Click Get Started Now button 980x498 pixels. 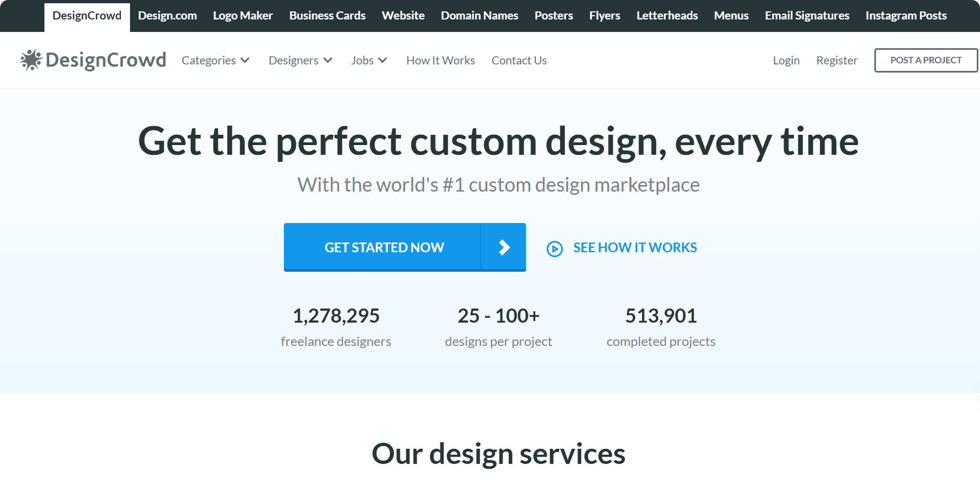(405, 247)
